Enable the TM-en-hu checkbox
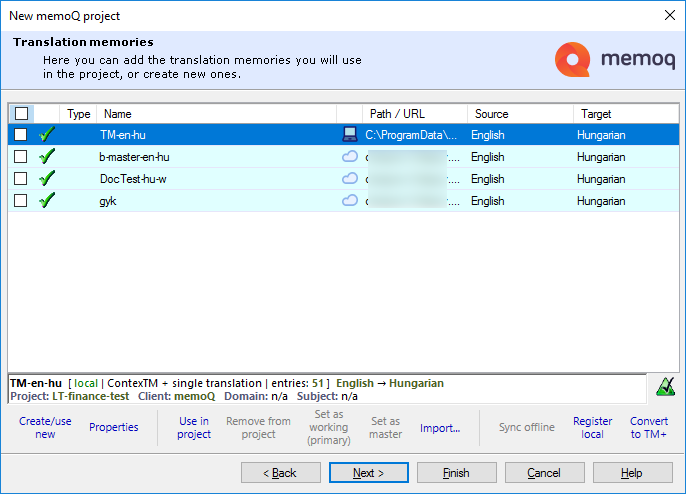 pyautogui.click(x=21, y=134)
